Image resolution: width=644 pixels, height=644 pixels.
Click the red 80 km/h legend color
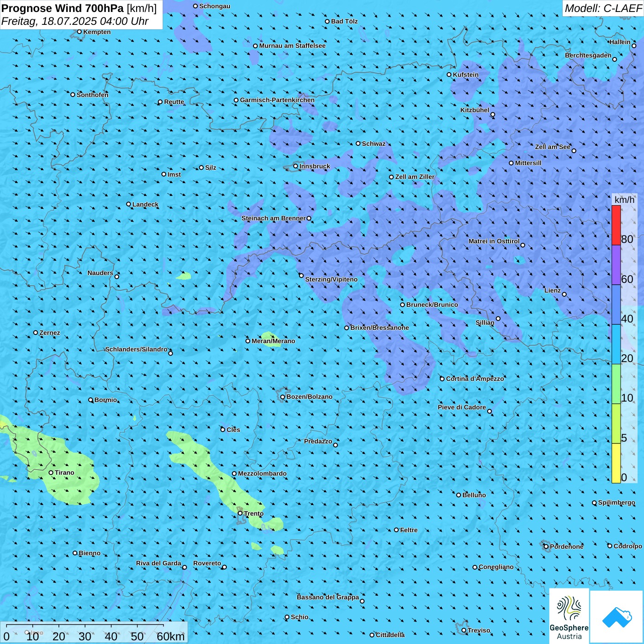coord(616,225)
